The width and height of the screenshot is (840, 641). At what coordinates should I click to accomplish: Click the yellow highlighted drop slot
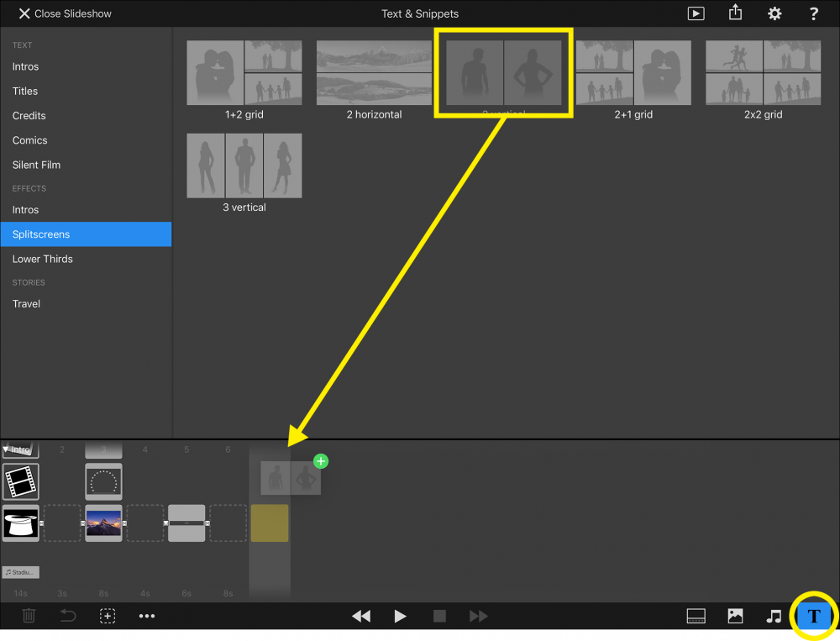(270, 523)
